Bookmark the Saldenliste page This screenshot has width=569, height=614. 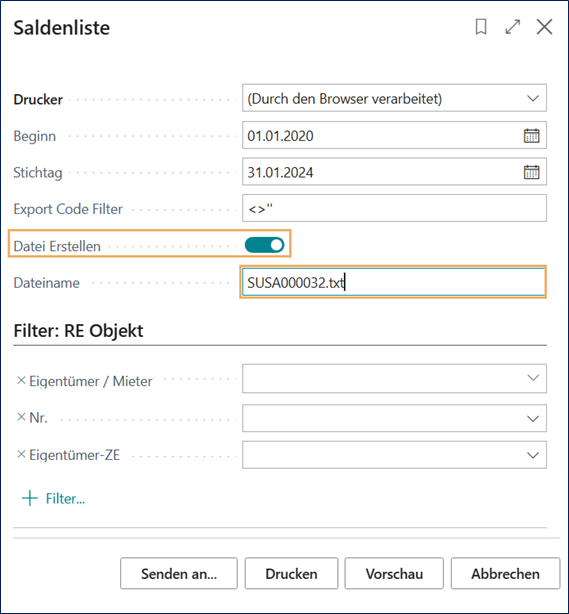pos(481,27)
